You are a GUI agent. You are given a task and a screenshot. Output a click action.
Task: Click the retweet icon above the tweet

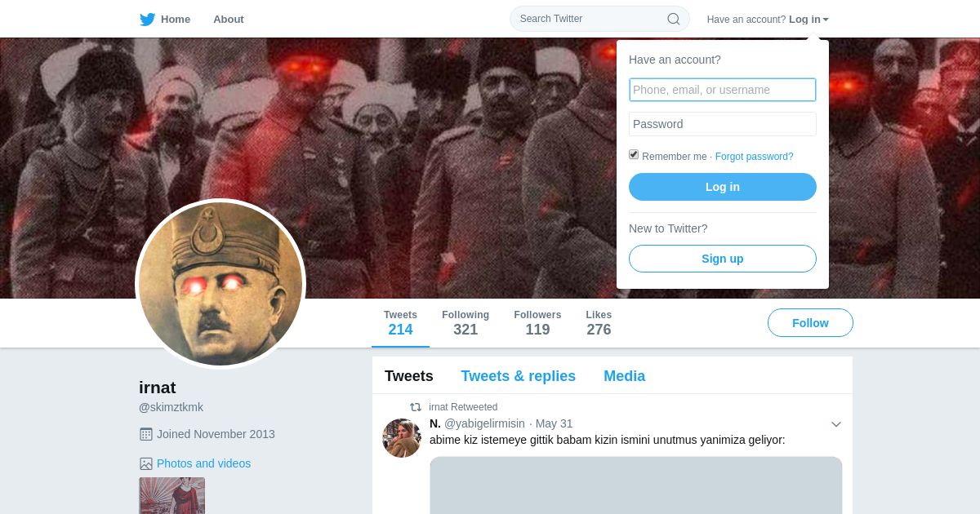(416, 407)
